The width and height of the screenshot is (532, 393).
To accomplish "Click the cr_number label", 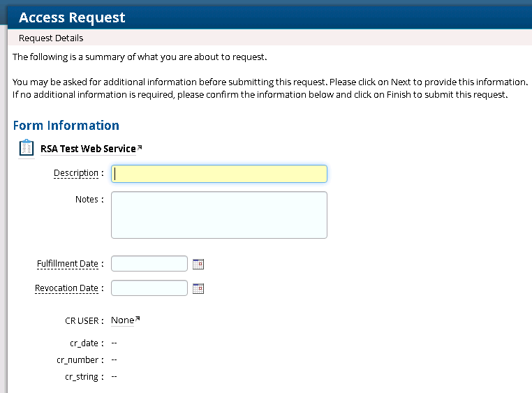I will [77, 360].
